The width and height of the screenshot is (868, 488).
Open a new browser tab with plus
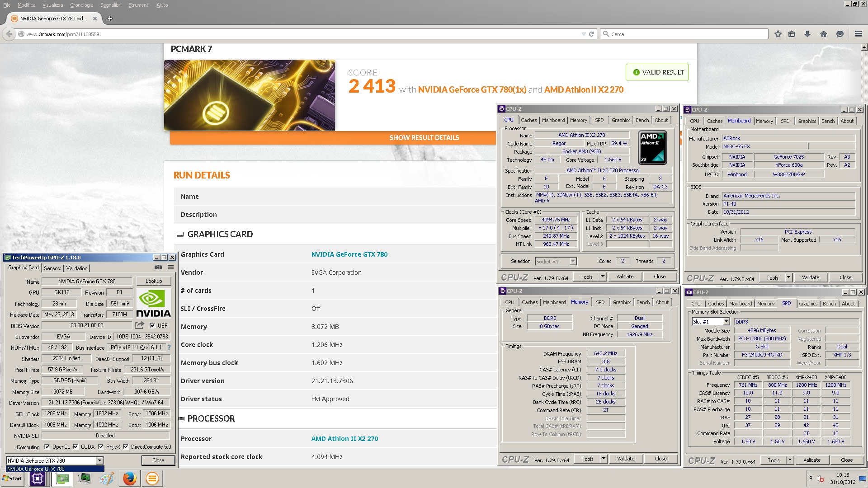click(x=110, y=19)
